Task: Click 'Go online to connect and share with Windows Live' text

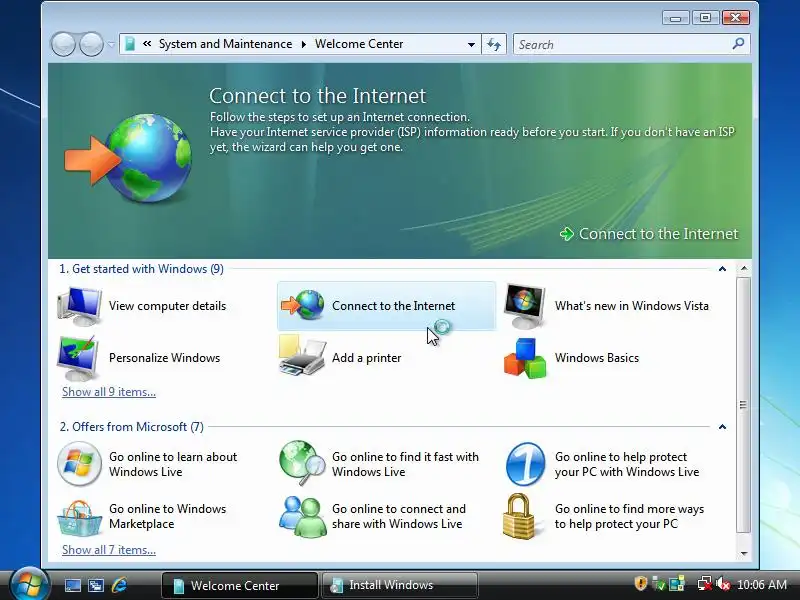Action: pos(398,516)
